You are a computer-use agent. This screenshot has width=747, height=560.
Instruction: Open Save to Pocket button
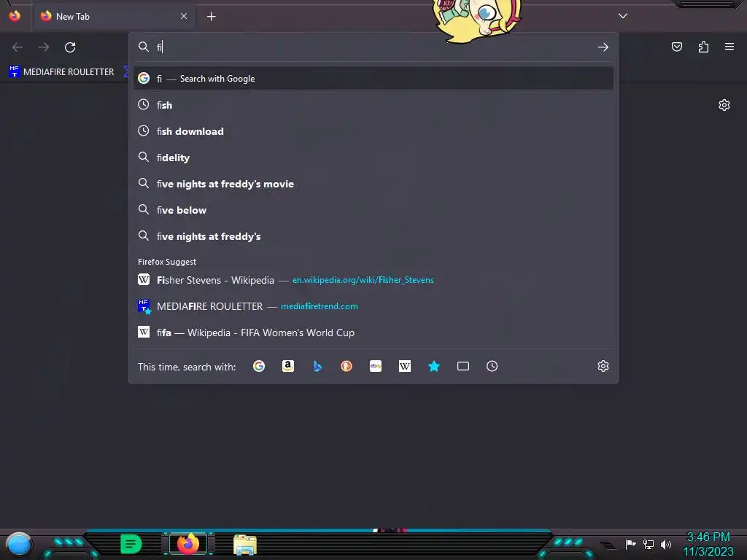(677, 47)
